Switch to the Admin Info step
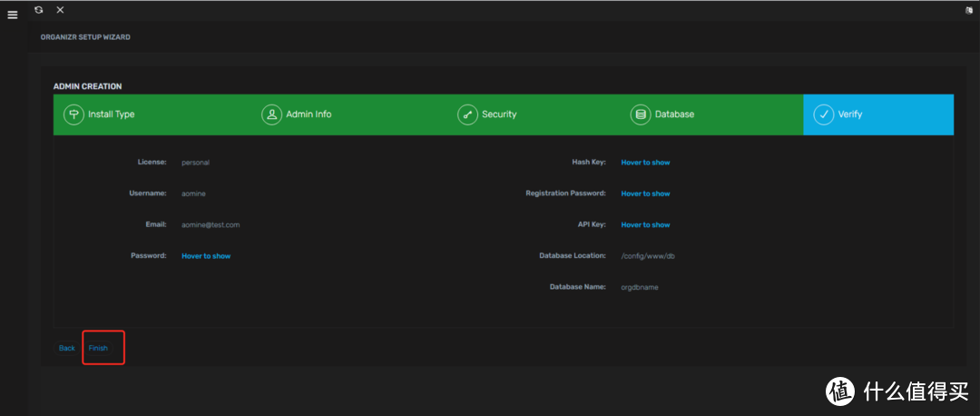Viewport: 980px width, 416px height. tap(309, 114)
